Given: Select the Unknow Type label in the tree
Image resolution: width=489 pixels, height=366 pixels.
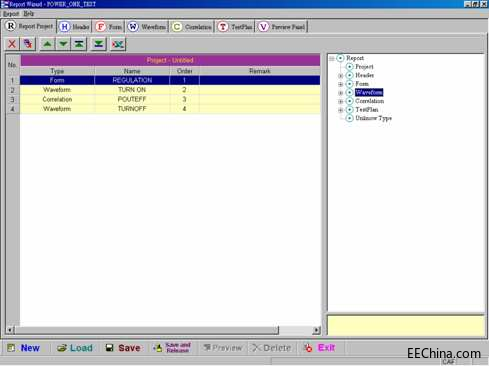Looking at the screenshot, I should (374, 118).
